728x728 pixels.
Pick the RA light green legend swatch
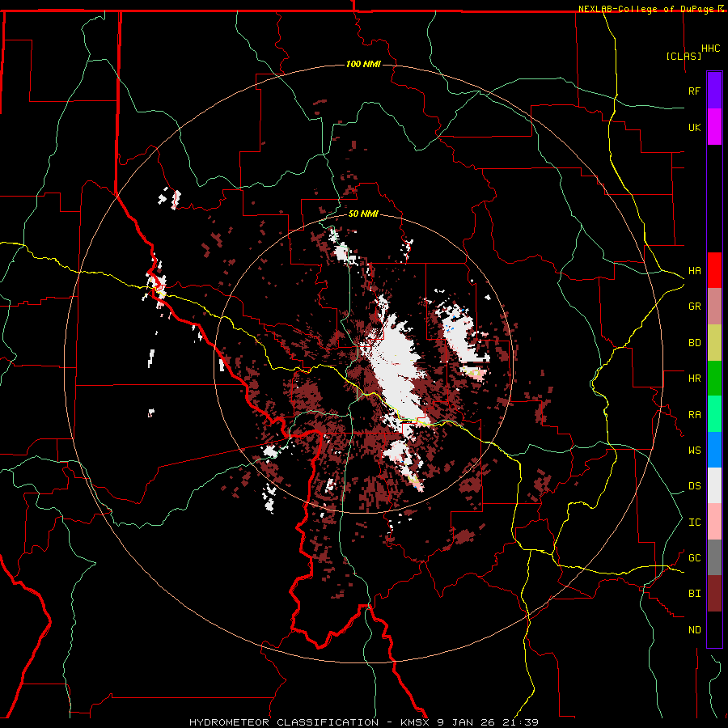tap(714, 414)
